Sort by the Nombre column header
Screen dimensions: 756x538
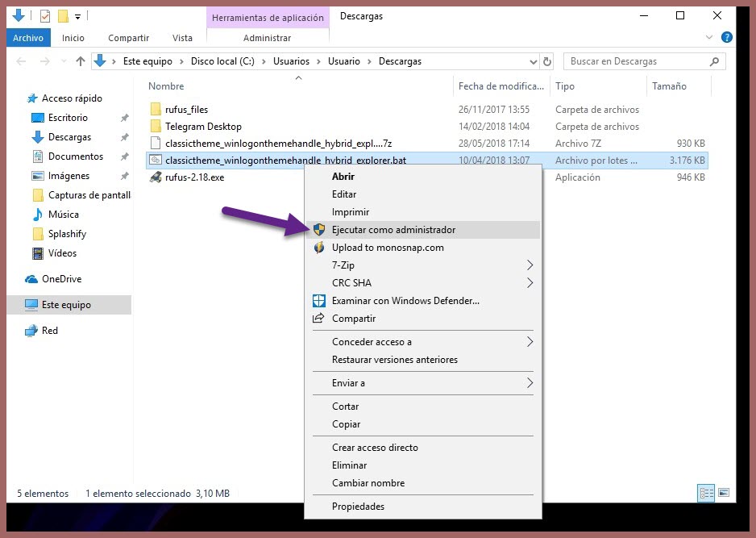pos(167,86)
